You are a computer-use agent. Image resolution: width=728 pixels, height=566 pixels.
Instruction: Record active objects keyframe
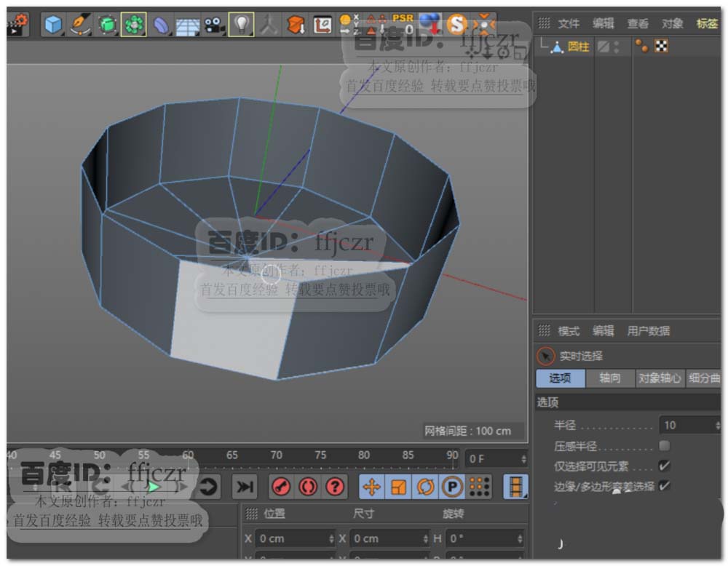point(281,487)
